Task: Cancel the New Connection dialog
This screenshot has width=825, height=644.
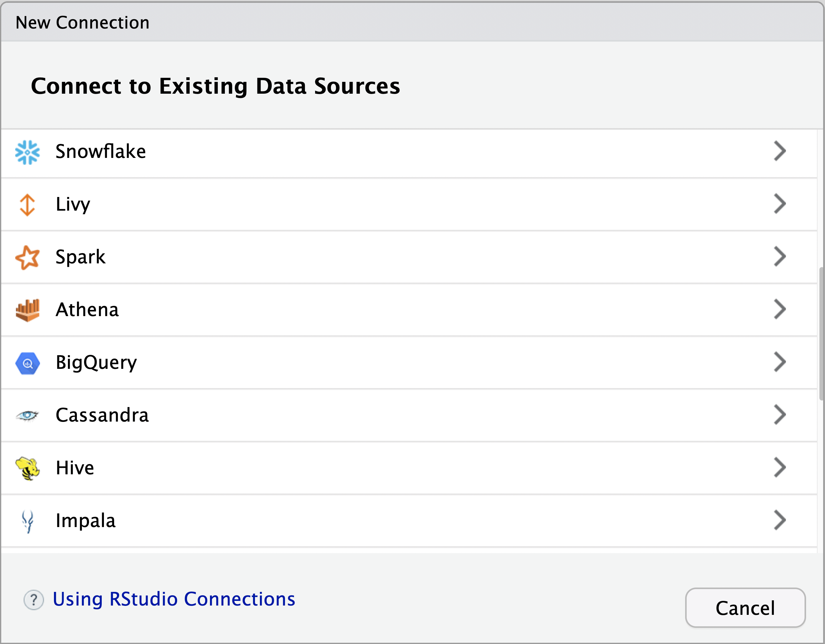Action: pos(745,608)
